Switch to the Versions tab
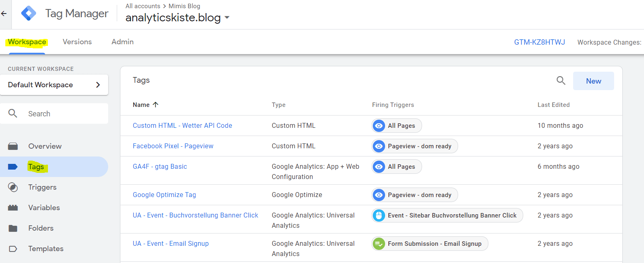The width and height of the screenshot is (644, 263). 77,42
